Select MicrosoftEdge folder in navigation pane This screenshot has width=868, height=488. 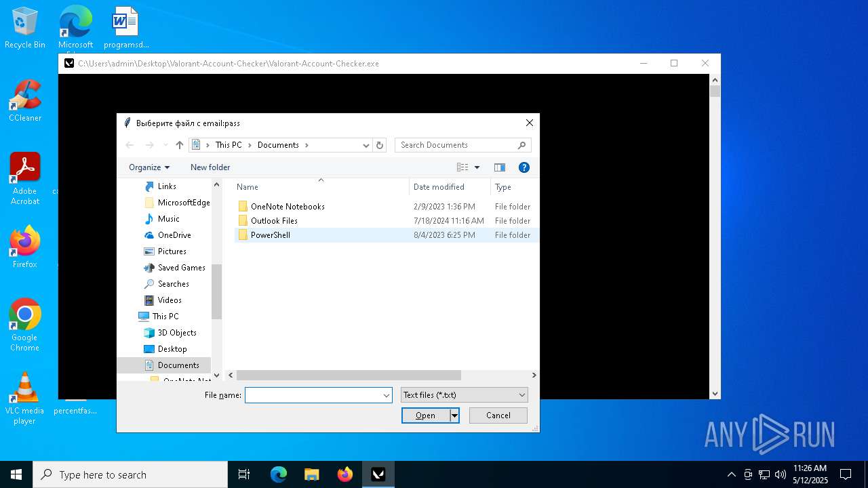coord(177,203)
